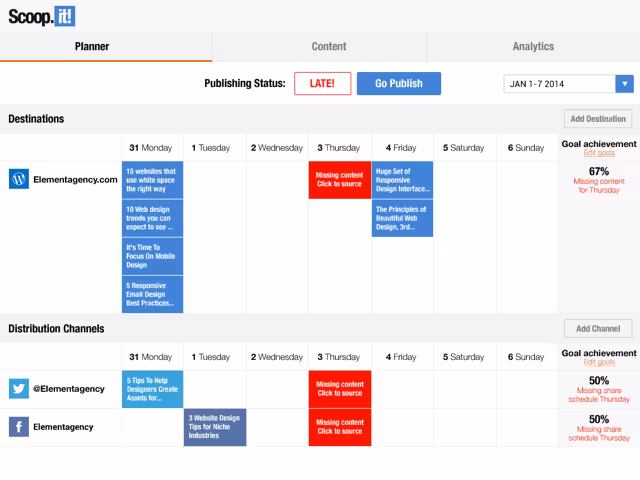
Task: Click '6 Sunday' header in Distribution Channels
Action: pos(526,357)
